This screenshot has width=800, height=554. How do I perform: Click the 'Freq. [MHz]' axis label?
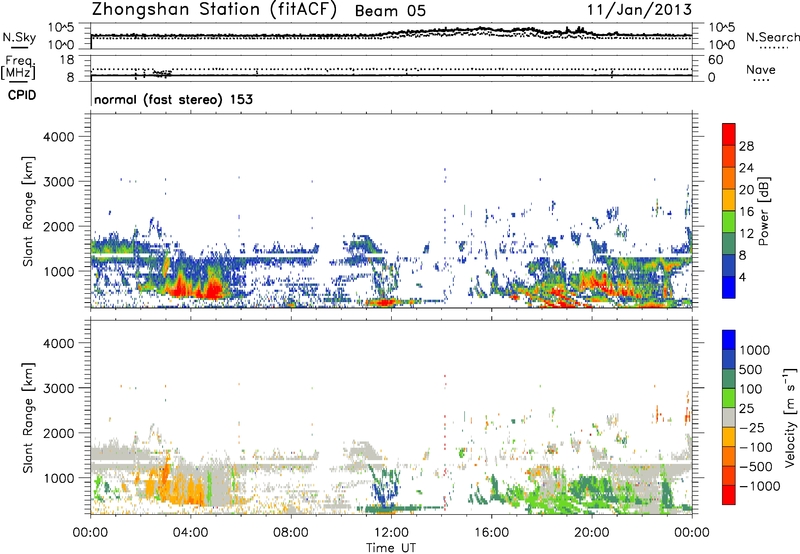coord(18,68)
